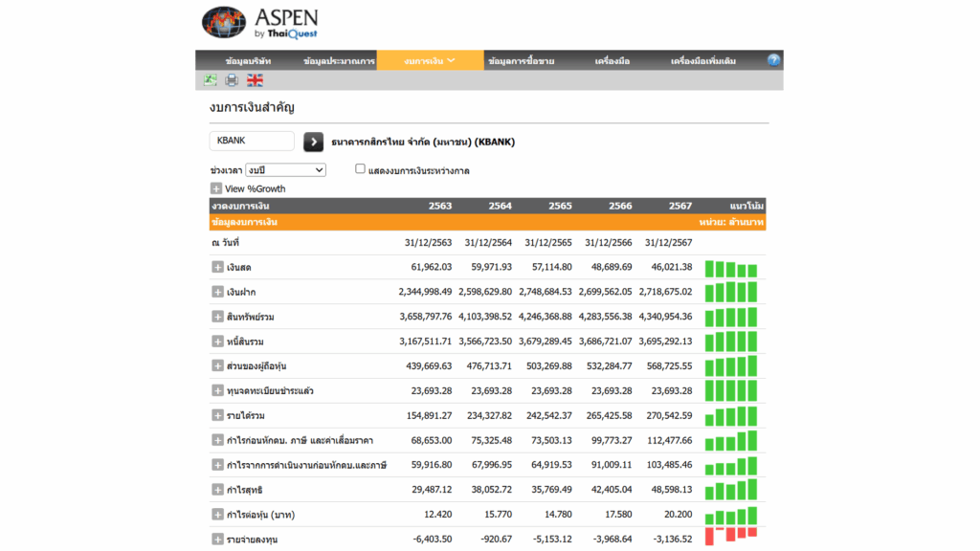This screenshot has width=980, height=551.
Task: Click the แนวโน้ม column header
Action: pos(746,206)
